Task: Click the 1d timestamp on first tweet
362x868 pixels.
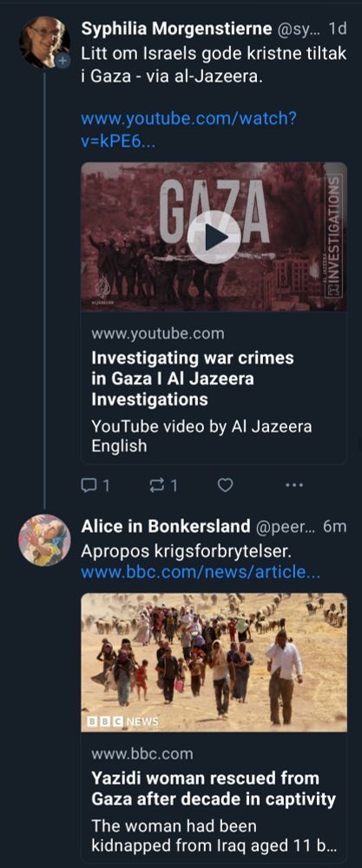Action: coord(337,29)
